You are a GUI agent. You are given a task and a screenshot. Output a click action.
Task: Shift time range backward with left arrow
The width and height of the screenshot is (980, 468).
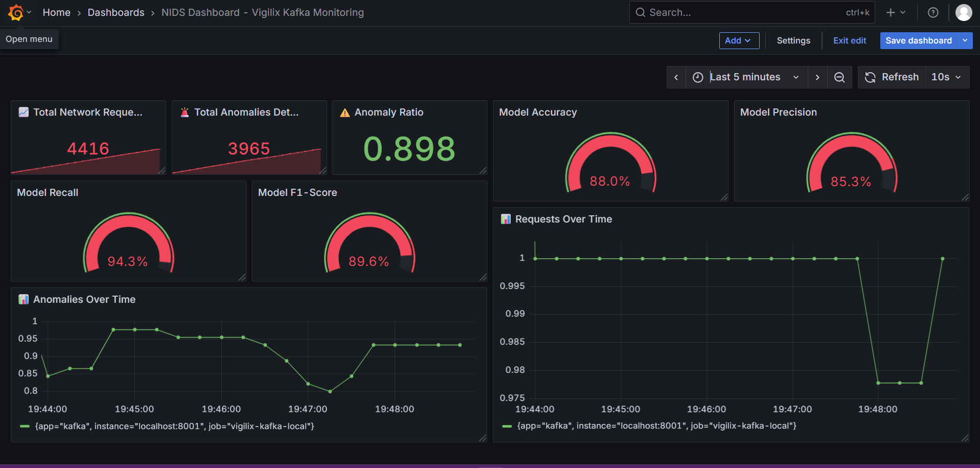[x=676, y=77]
